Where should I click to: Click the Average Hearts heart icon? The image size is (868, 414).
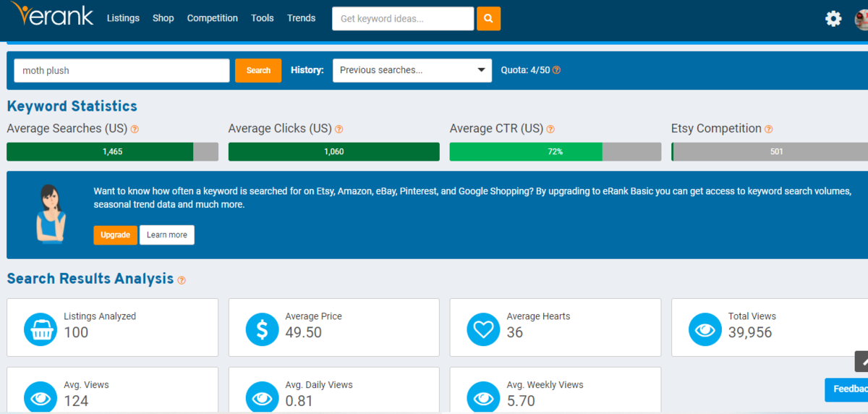(x=483, y=329)
